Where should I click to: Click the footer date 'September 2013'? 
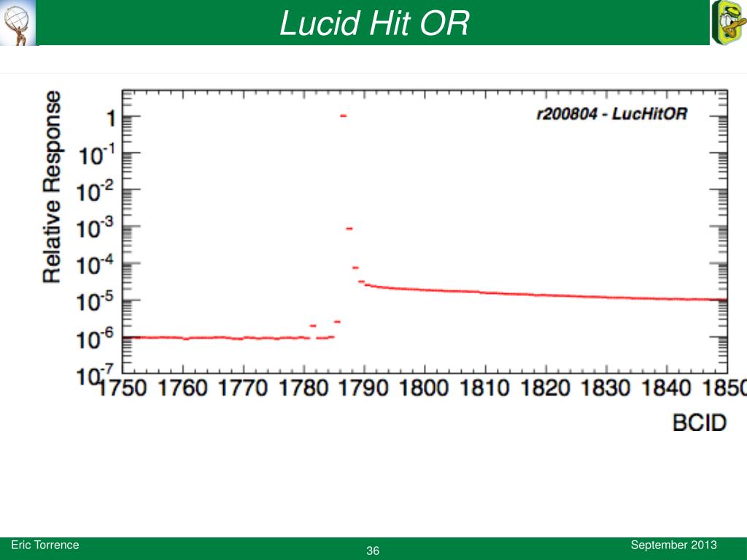(x=673, y=545)
